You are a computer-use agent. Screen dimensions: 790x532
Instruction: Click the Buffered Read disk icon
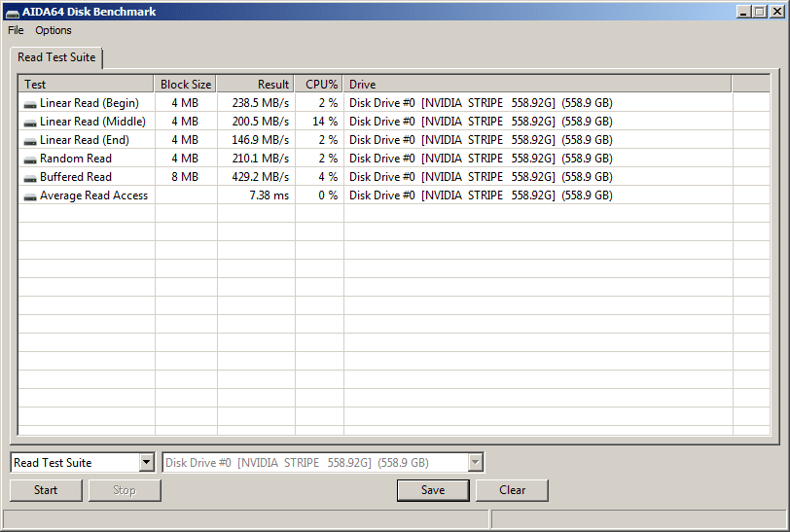click(x=30, y=178)
